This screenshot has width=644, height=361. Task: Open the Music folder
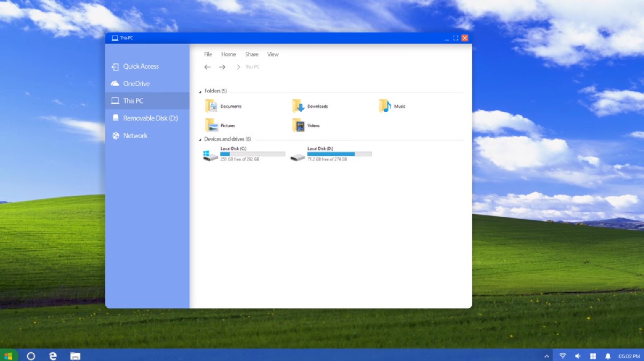click(x=400, y=106)
